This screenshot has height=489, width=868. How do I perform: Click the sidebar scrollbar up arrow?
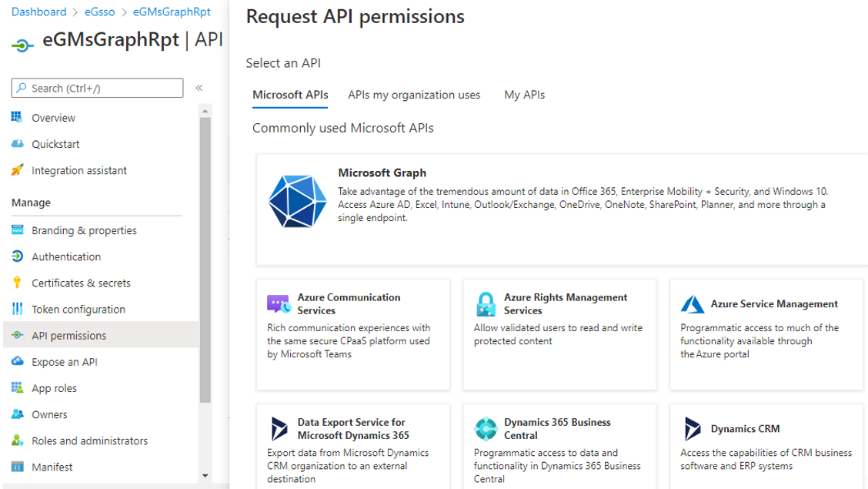coord(205,112)
